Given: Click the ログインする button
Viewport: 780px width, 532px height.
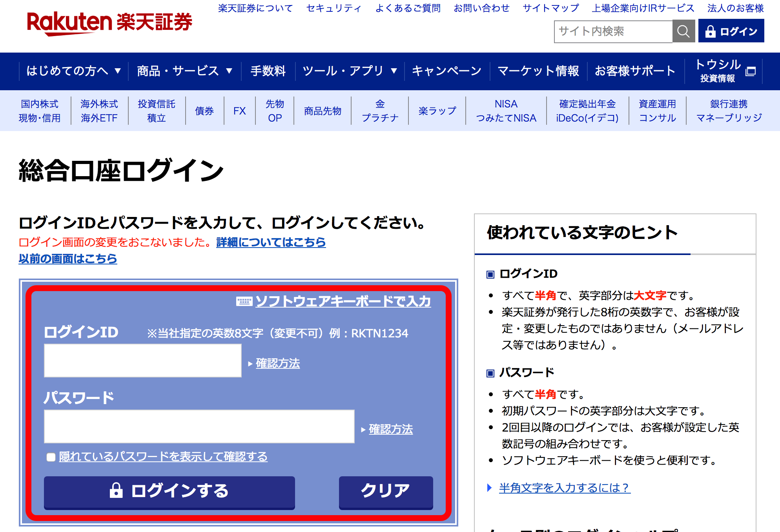Looking at the screenshot, I should pos(169,492).
